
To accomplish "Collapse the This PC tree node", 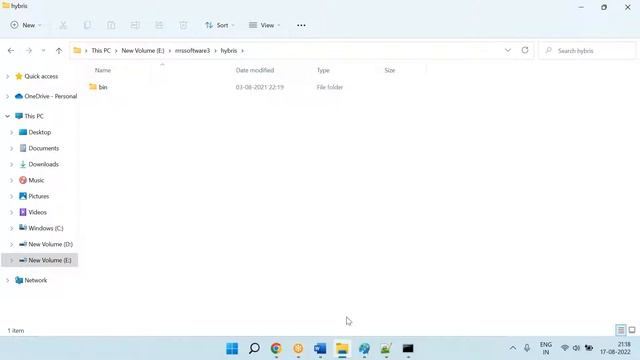I will coord(7,116).
